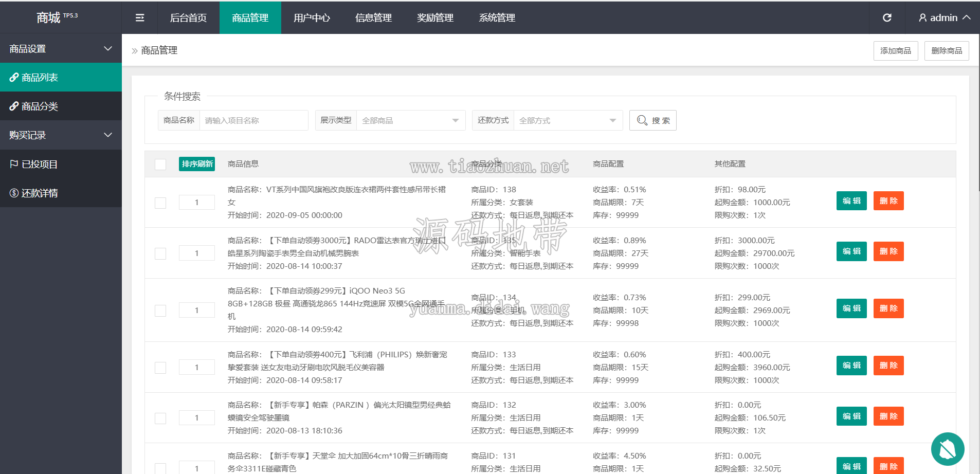Delete product ID 132 via 删除
The image size is (980, 474).
888,416
